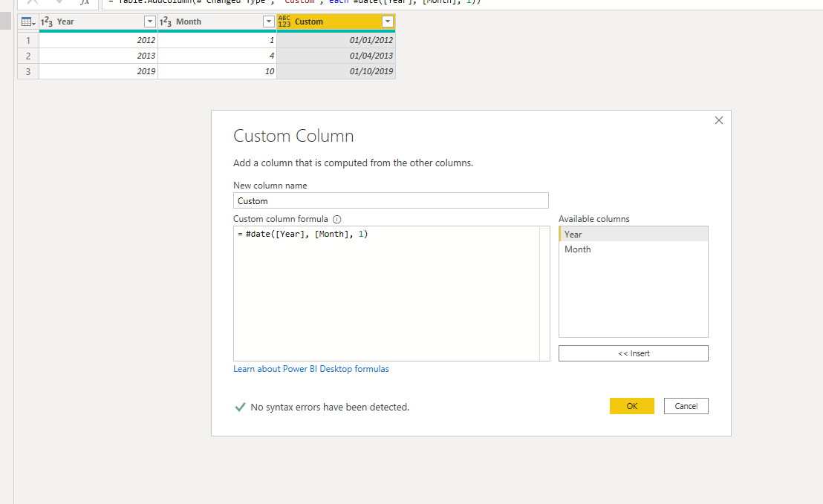This screenshot has width=823, height=504.
Task: Click the formula info icon
Action: [x=337, y=219]
